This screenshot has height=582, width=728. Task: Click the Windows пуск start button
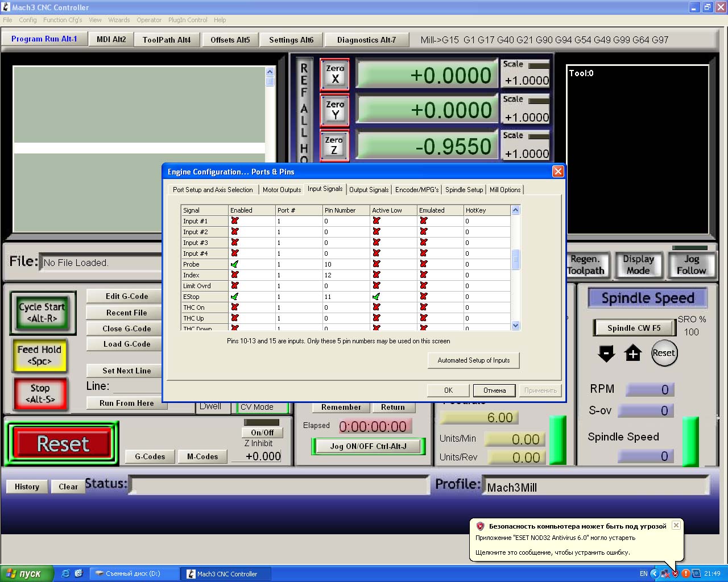pos(27,573)
